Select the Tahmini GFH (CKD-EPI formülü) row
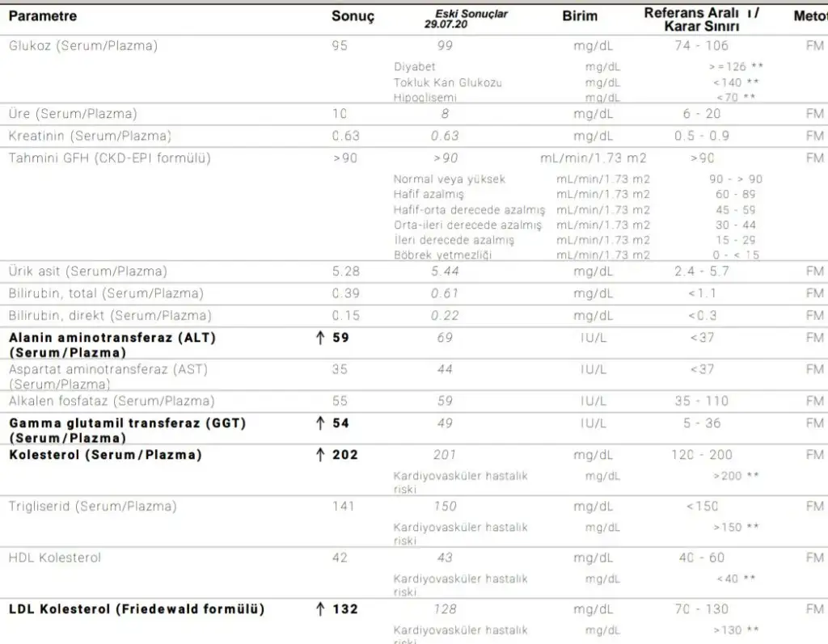Screen dimensions: 828x644 [109, 158]
